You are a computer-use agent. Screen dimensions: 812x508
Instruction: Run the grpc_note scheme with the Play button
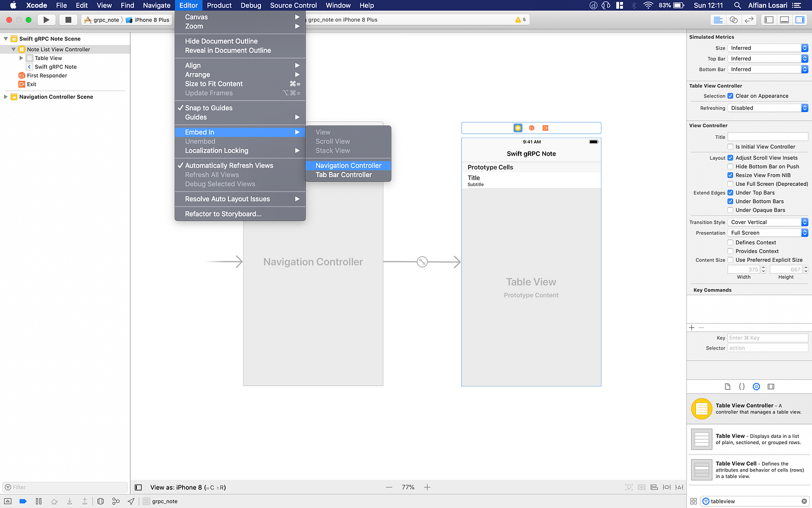coord(46,19)
